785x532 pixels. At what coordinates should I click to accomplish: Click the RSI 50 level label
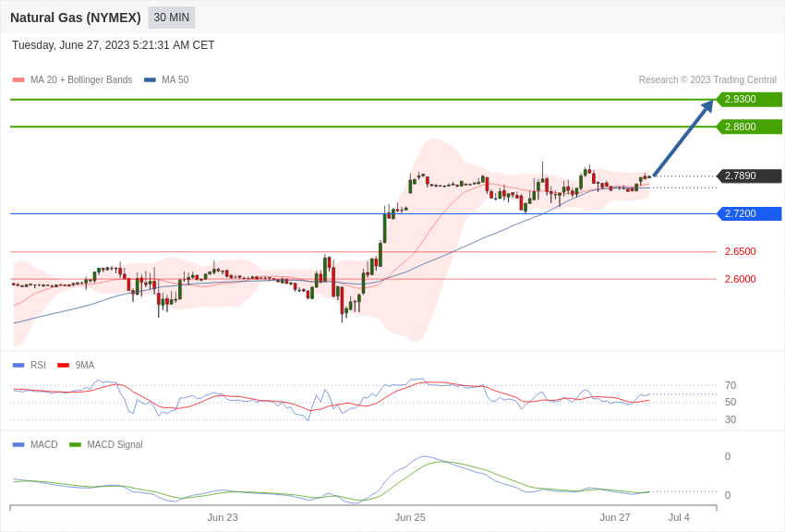click(731, 402)
